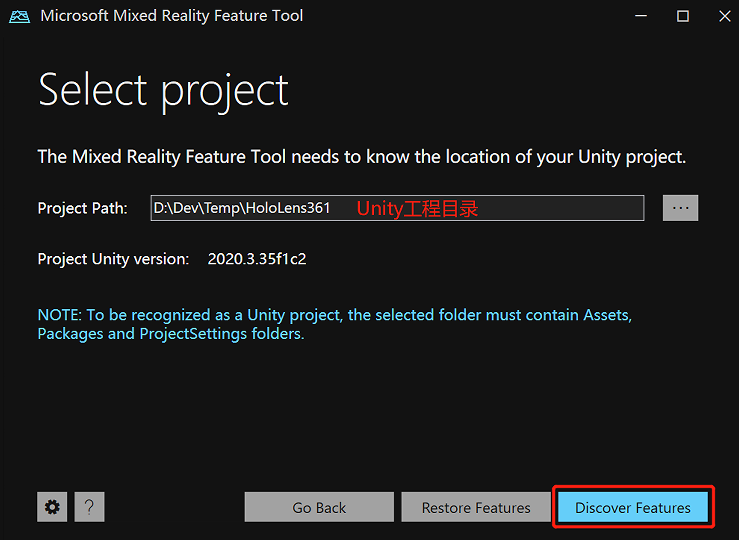This screenshot has height=540, width=739.
Task: Open settings with the gear icon
Action: point(52,507)
